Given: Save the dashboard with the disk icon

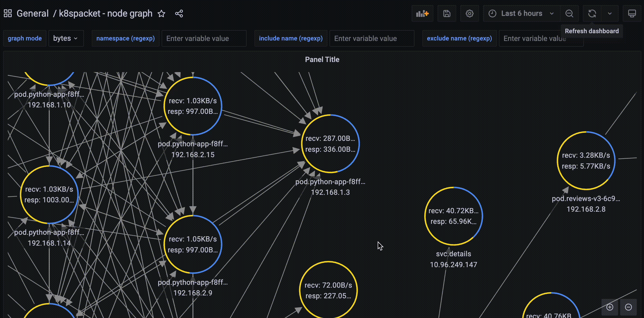Looking at the screenshot, I should tap(447, 13).
